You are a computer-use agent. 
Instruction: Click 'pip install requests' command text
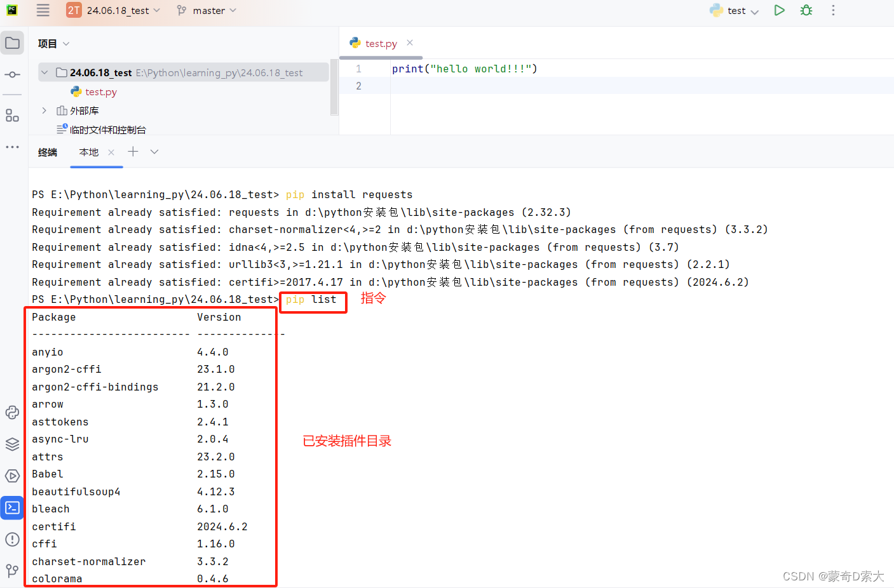click(x=349, y=194)
